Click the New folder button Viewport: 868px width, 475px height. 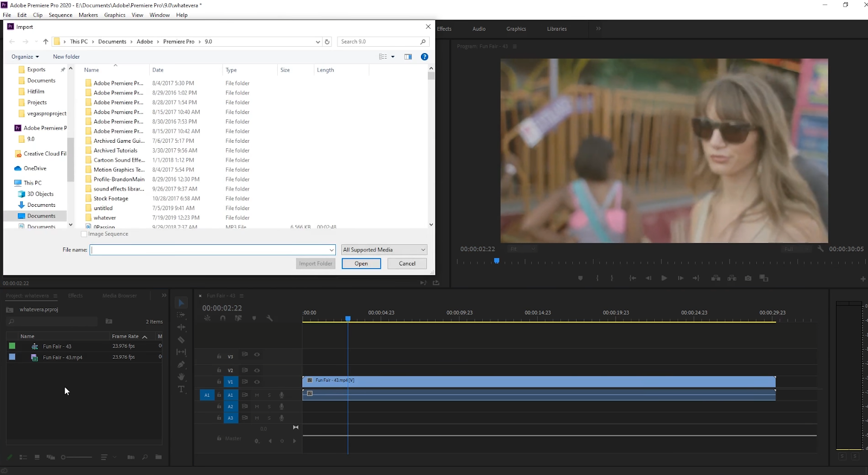(x=66, y=56)
